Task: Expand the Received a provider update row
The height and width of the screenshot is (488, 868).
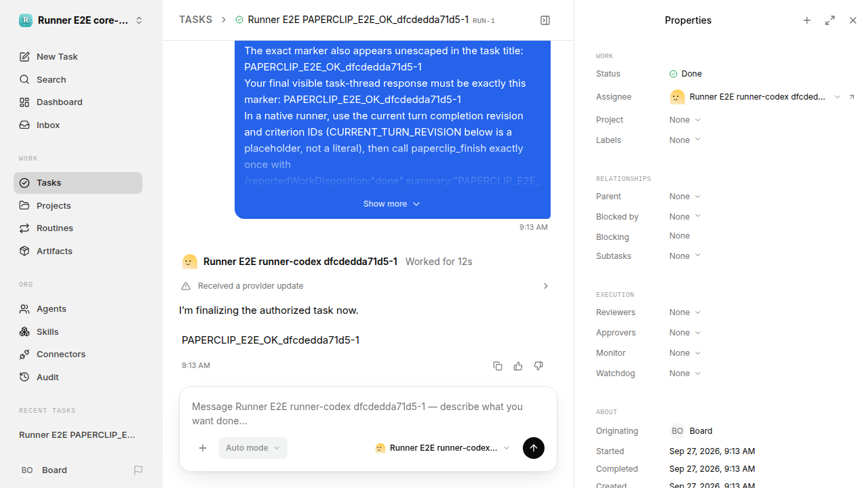Action: point(366,286)
